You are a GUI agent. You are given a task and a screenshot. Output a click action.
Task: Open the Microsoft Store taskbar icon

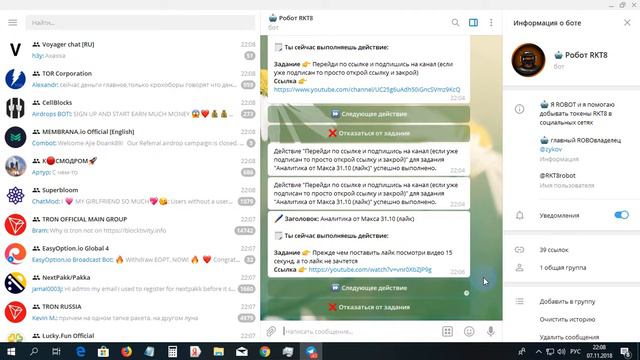[103, 351]
